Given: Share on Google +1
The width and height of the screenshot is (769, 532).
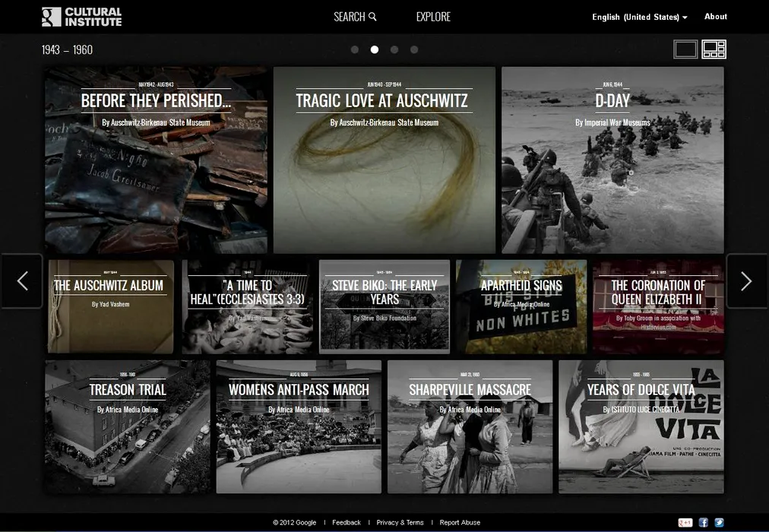Looking at the screenshot, I should pos(685,523).
